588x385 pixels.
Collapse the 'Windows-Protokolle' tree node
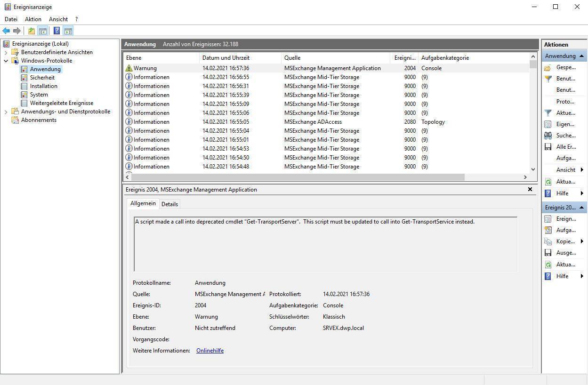click(x=6, y=61)
